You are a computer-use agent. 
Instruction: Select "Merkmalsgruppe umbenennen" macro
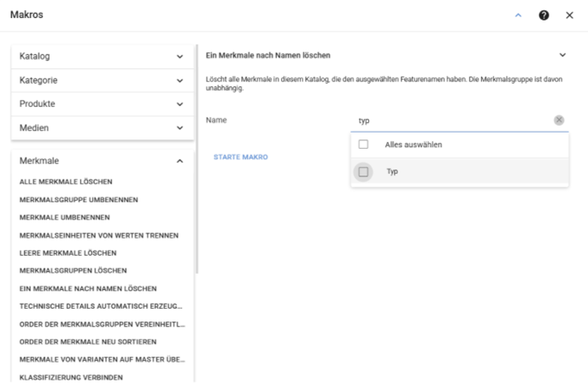point(79,199)
